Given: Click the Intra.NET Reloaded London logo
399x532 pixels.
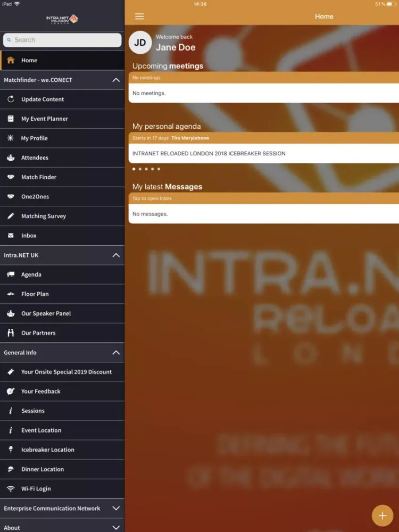Looking at the screenshot, I should (x=62, y=19).
